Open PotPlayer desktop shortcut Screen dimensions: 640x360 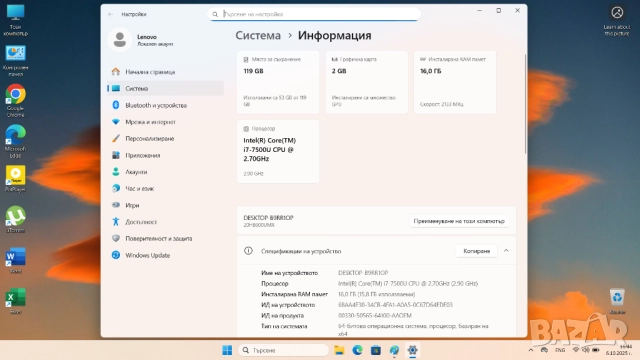pos(16,179)
